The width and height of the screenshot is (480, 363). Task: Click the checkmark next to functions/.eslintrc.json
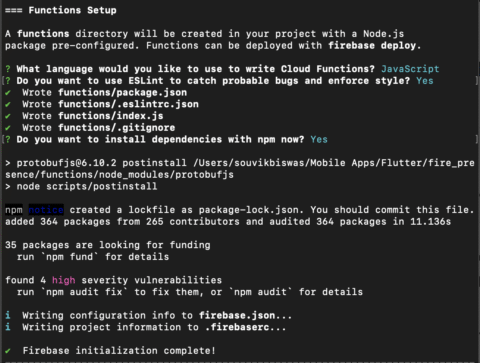point(8,104)
